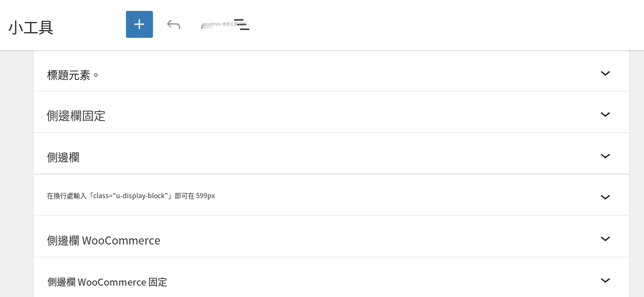This screenshot has width=644, height=297.
Task: Open the 側邊欄 WooCommerce widget area title
Action: point(104,240)
